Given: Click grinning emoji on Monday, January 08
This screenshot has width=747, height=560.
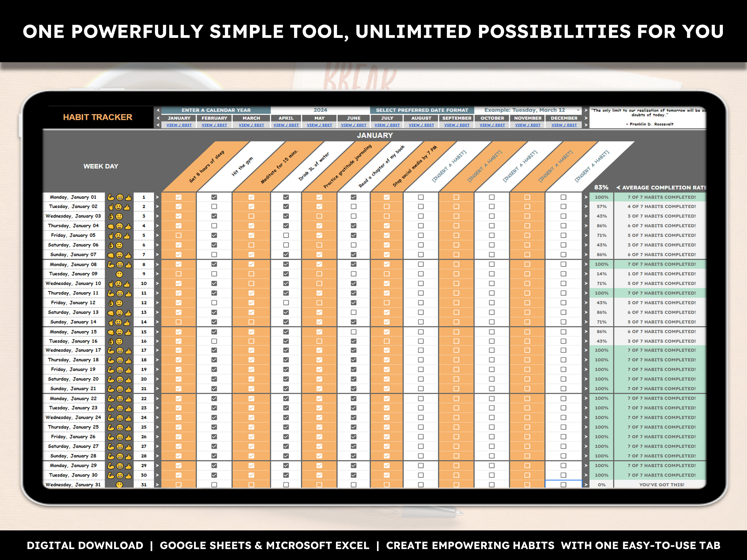Looking at the screenshot, I should pos(120,265).
